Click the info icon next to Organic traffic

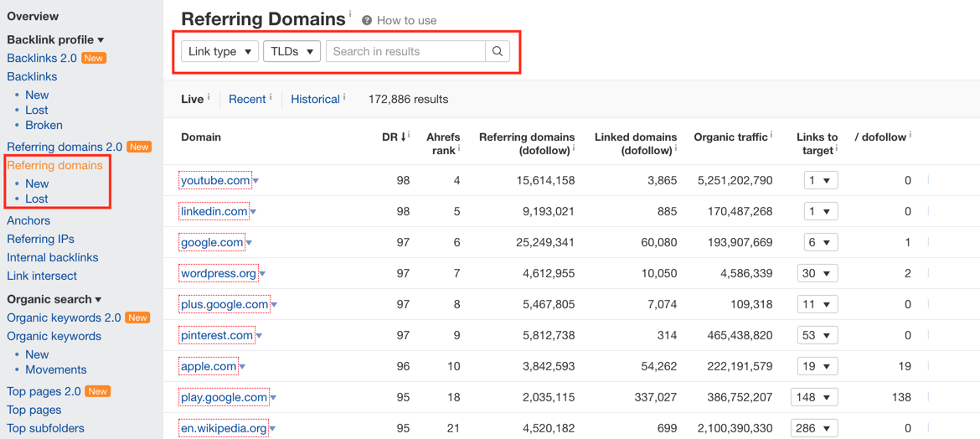pyautogui.click(x=772, y=134)
